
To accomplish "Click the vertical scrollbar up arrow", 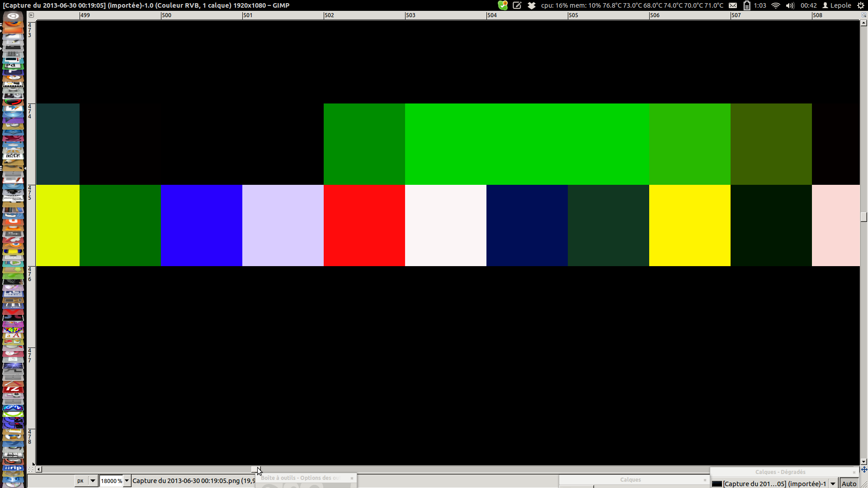I will coord(864,23).
